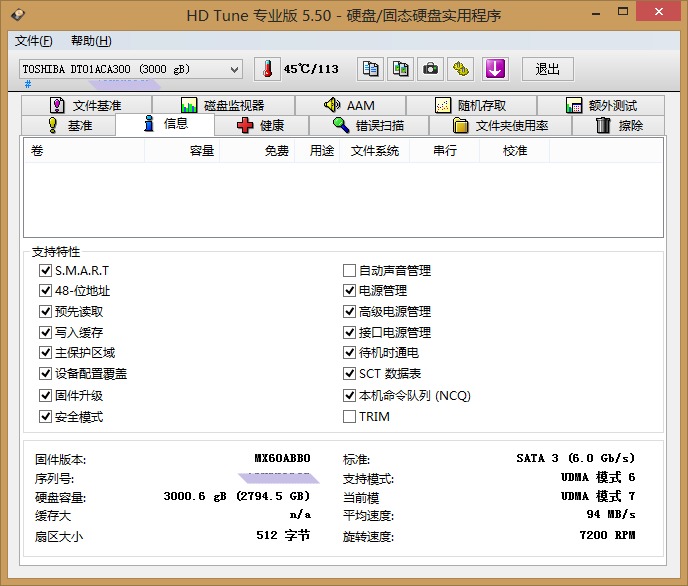This screenshot has height=586, width=688.
Task: Toggle the 48-位地址 checkbox
Action: coord(46,290)
